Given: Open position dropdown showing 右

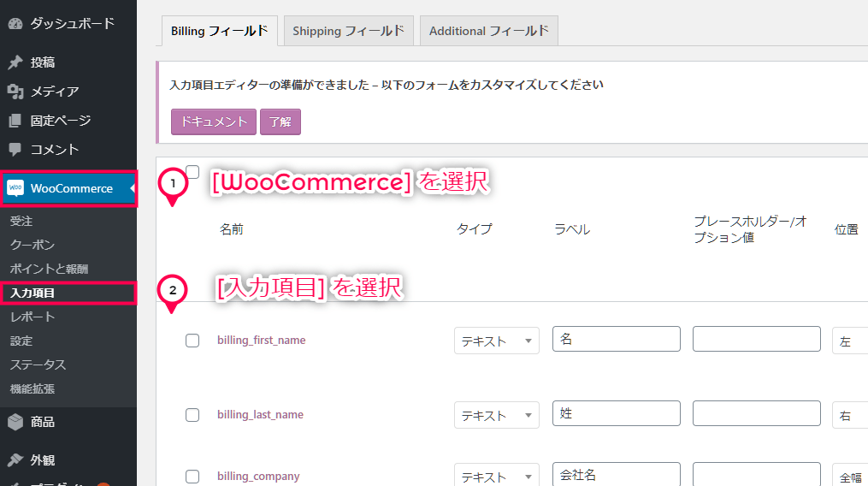Looking at the screenshot, I should [850, 415].
